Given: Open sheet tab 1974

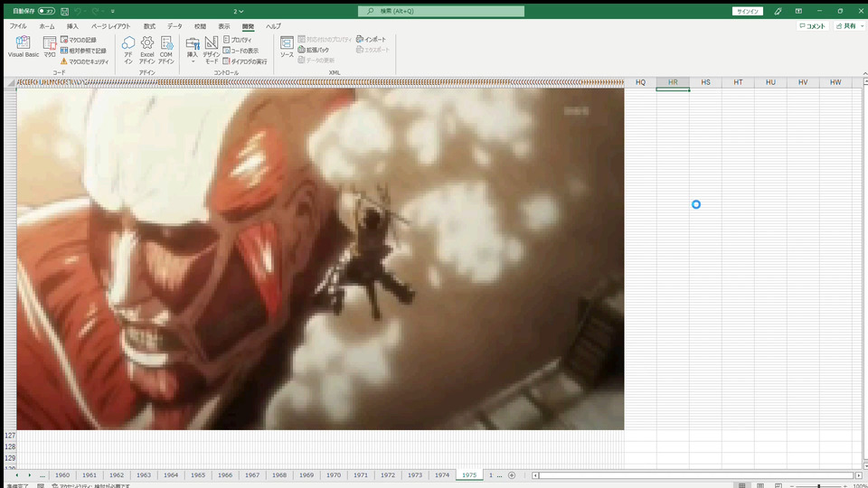Looking at the screenshot, I should [x=442, y=474].
